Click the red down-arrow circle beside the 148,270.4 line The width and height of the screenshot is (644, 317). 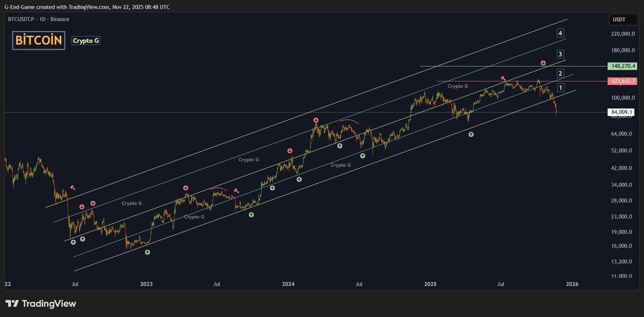(543, 63)
